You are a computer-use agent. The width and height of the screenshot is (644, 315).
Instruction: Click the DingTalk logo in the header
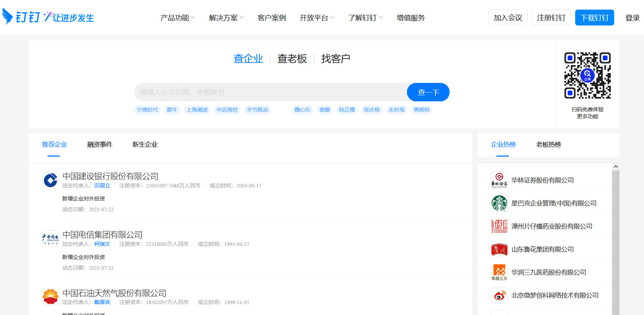(x=48, y=17)
